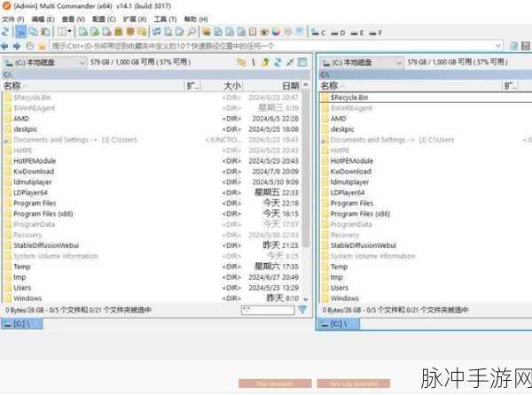Open the favorites folder icon beside history
532x395 pixels.
pos(42,46)
